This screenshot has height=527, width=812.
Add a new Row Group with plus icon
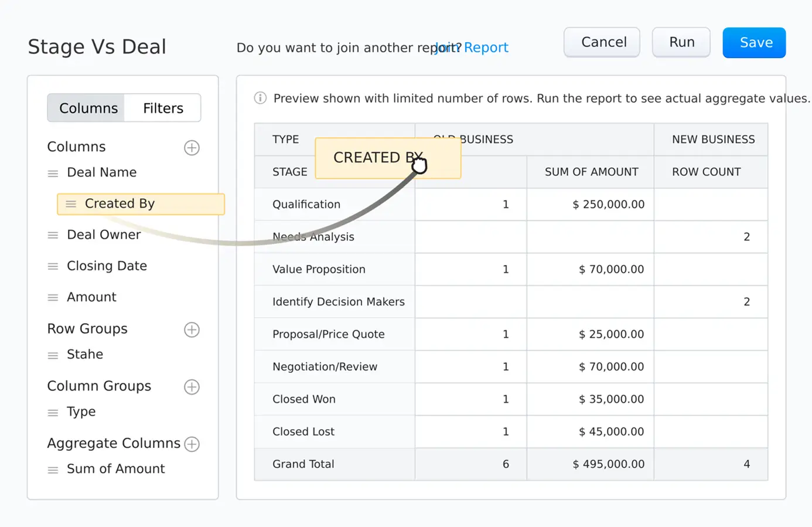192,330
